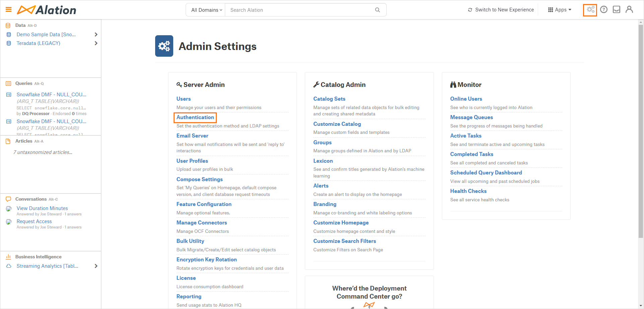644x309 pixels.
Task: Open Manage Connectors link
Action: click(x=202, y=223)
